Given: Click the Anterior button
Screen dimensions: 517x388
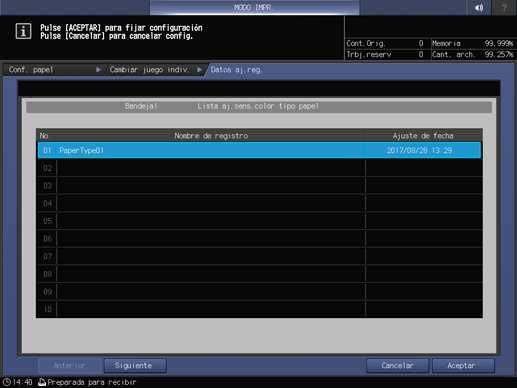Looking at the screenshot, I should (x=69, y=366).
